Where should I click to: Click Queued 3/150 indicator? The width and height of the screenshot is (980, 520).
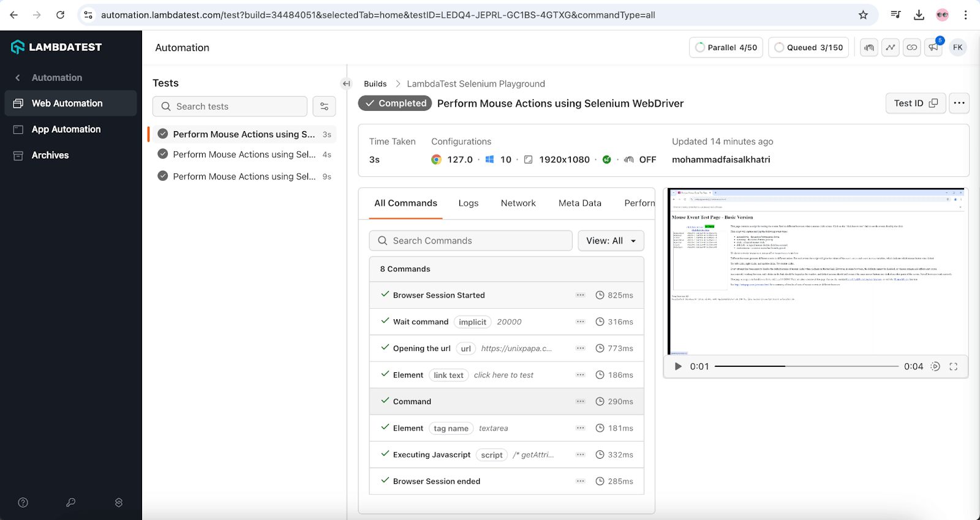pos(809,48)
